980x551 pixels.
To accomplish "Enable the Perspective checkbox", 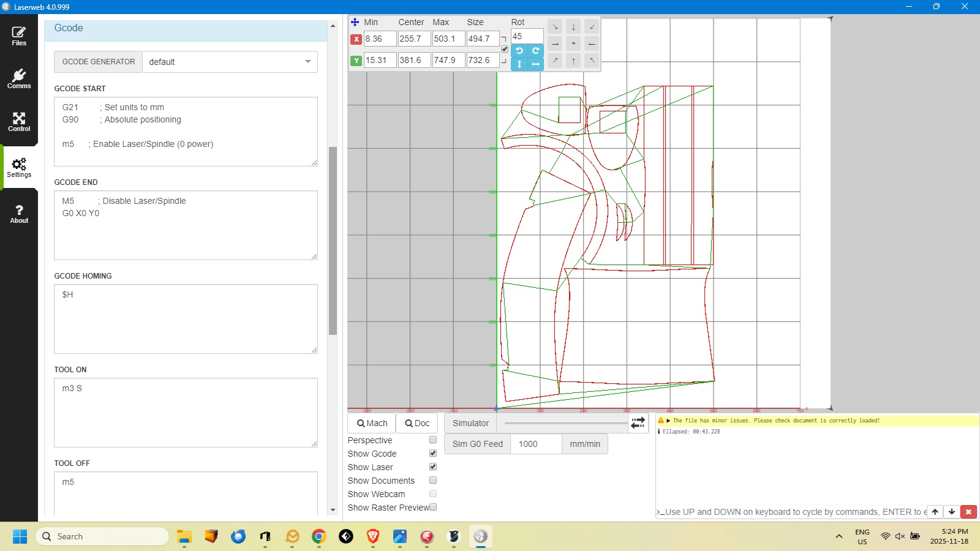I will 433,440.
